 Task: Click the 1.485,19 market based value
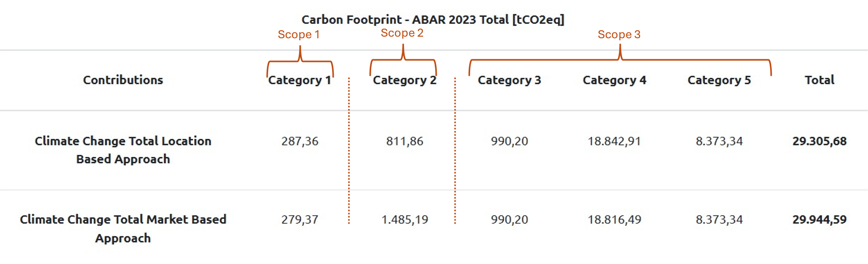405,220
